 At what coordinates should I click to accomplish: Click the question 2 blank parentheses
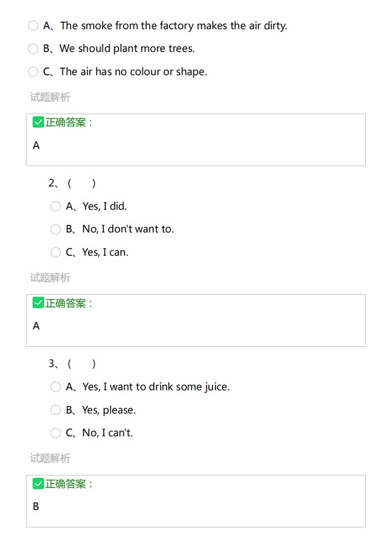pyautogui.click(x=82, y=184)
